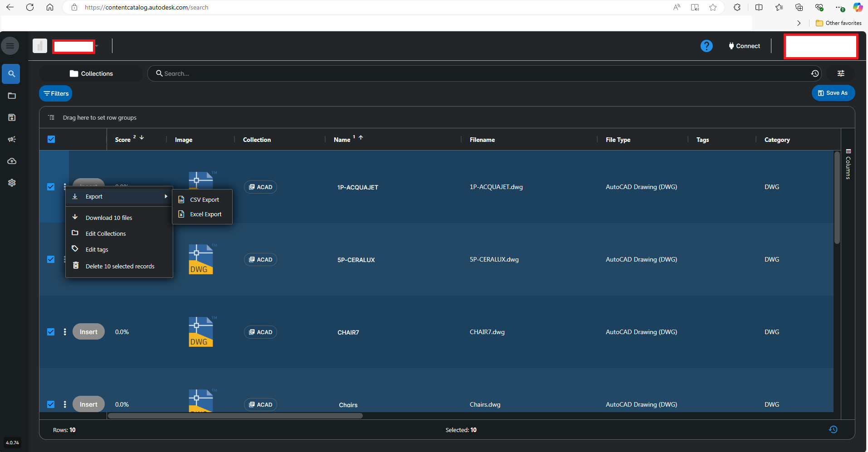Image resolution: width=868 pixels, height=452 pixels.
Task: Sort by the Collection column header
Action: tap(257, 140)
